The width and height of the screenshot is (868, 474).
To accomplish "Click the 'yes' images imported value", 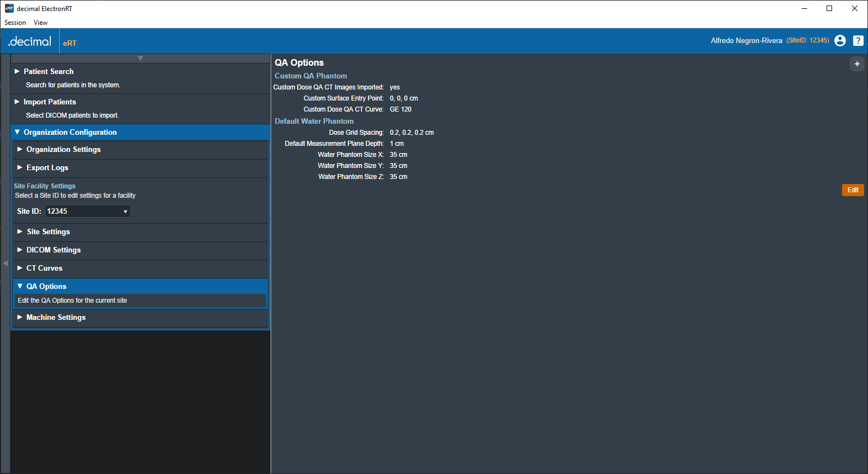I will click(x=395, y=87).
